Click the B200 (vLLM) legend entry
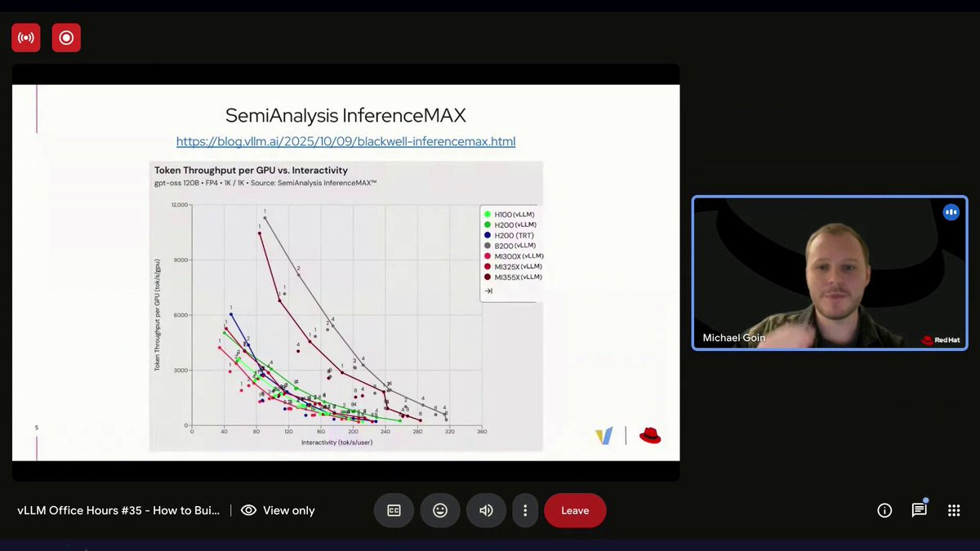The image size is (980, 551). (x=510, y=246)
